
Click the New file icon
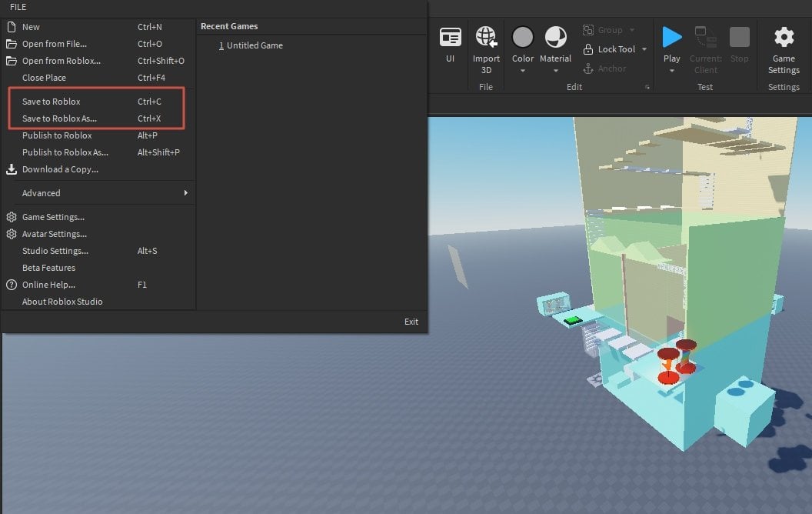(11, 27)
